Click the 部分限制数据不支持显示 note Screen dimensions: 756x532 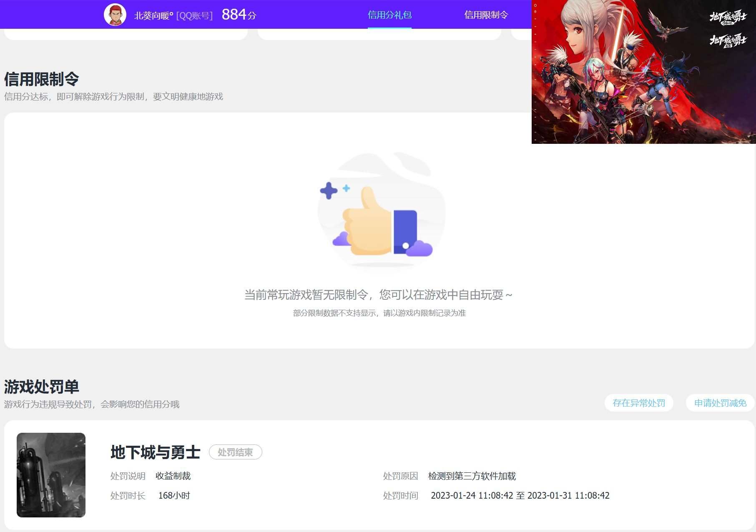[x=379, y=313]
